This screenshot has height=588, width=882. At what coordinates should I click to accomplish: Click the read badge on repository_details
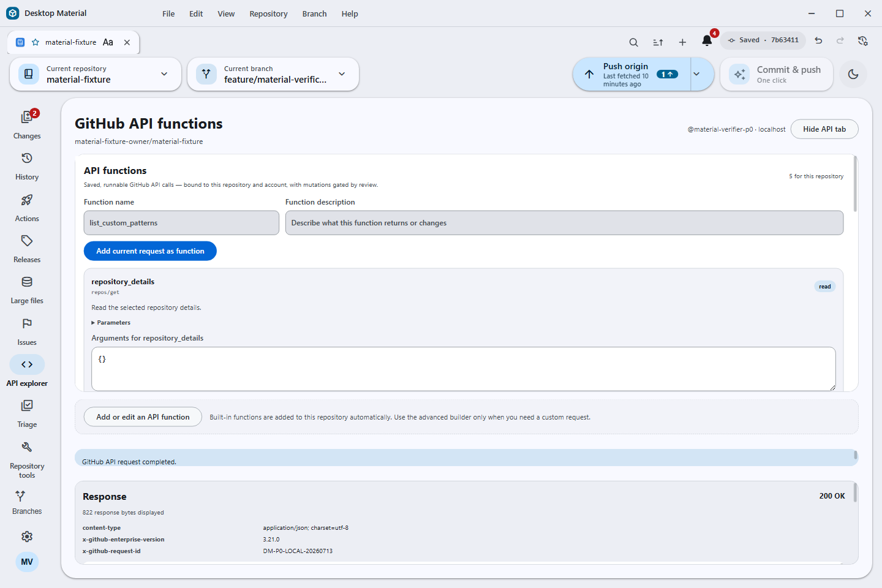coord(825,287)
